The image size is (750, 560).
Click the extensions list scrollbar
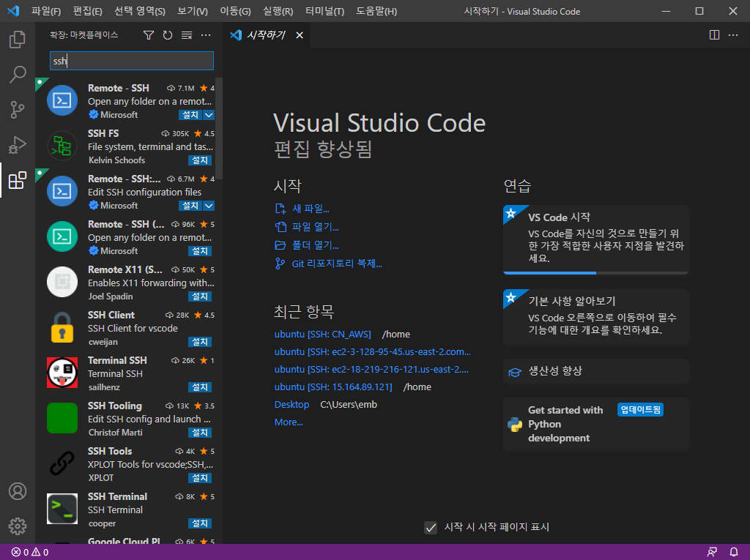[x=219, y=129]
